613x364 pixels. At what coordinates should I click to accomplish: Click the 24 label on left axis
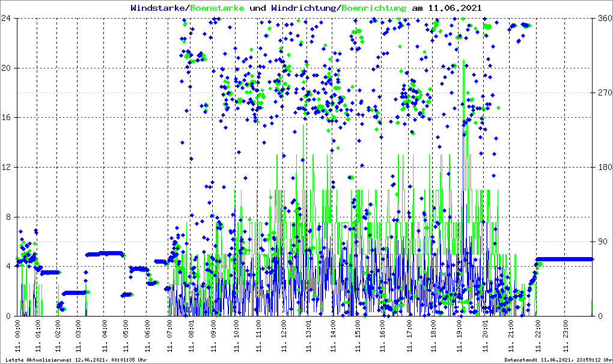(6, 19)
